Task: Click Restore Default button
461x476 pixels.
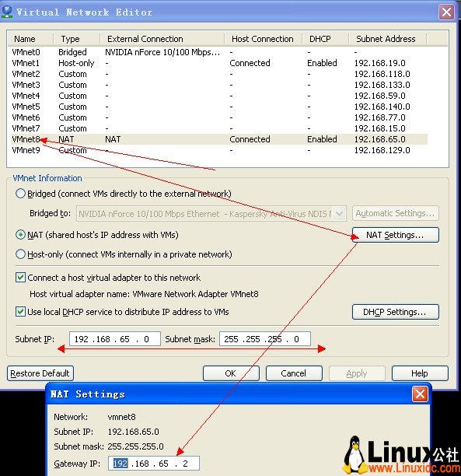Action: pos(40,373)
